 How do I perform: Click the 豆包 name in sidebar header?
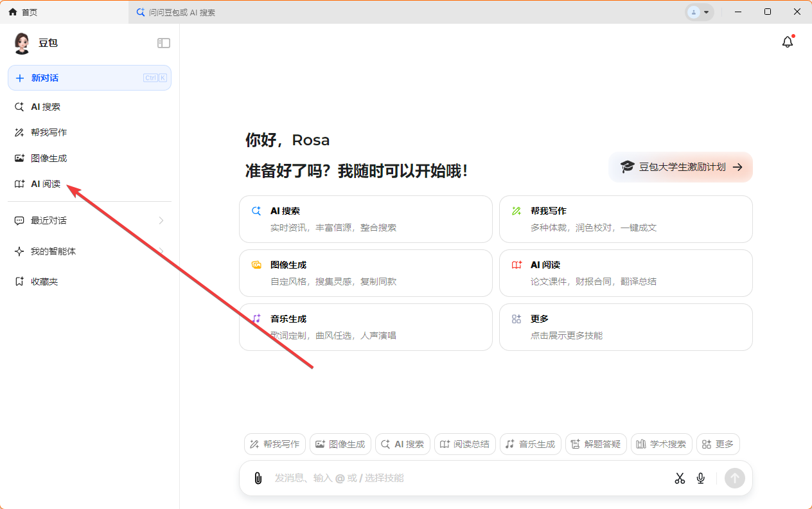click(48, 43)
